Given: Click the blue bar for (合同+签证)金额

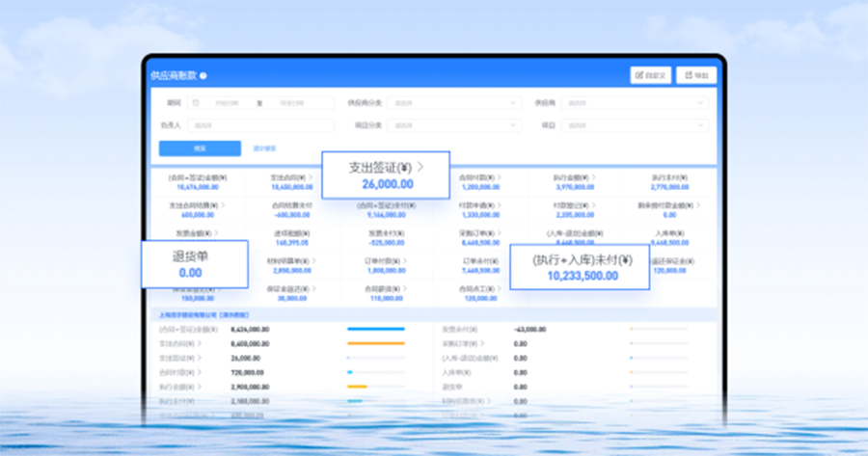Looking at the screenshot, I should [x=375, y=329].
